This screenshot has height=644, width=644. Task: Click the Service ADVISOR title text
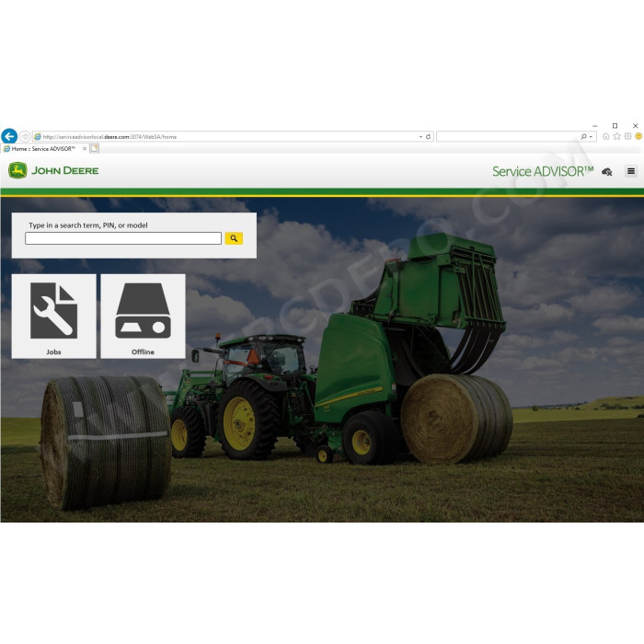point(543,172)
